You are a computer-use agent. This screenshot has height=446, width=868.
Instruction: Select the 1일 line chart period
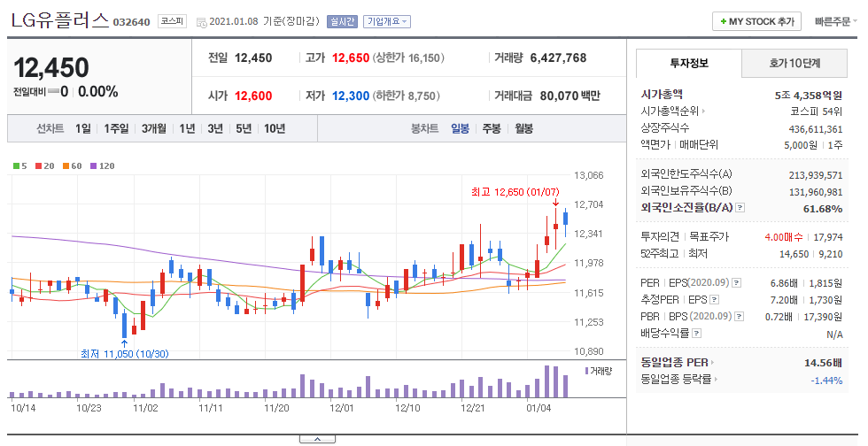(83, 128)
